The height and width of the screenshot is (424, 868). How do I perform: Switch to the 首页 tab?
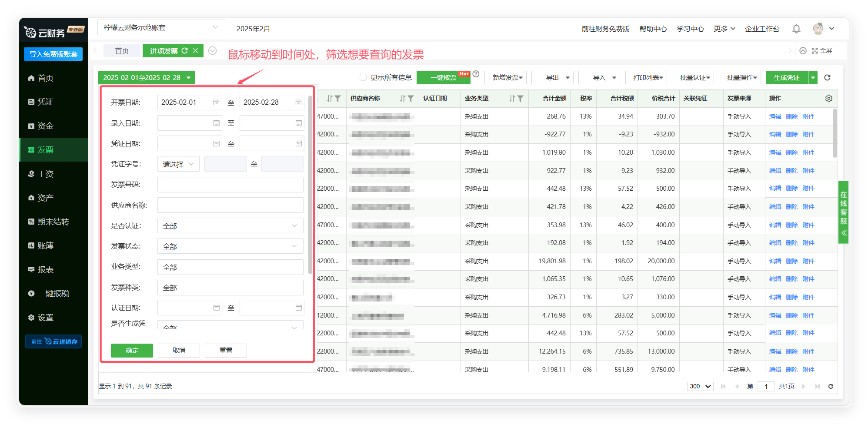coord(122,51)
